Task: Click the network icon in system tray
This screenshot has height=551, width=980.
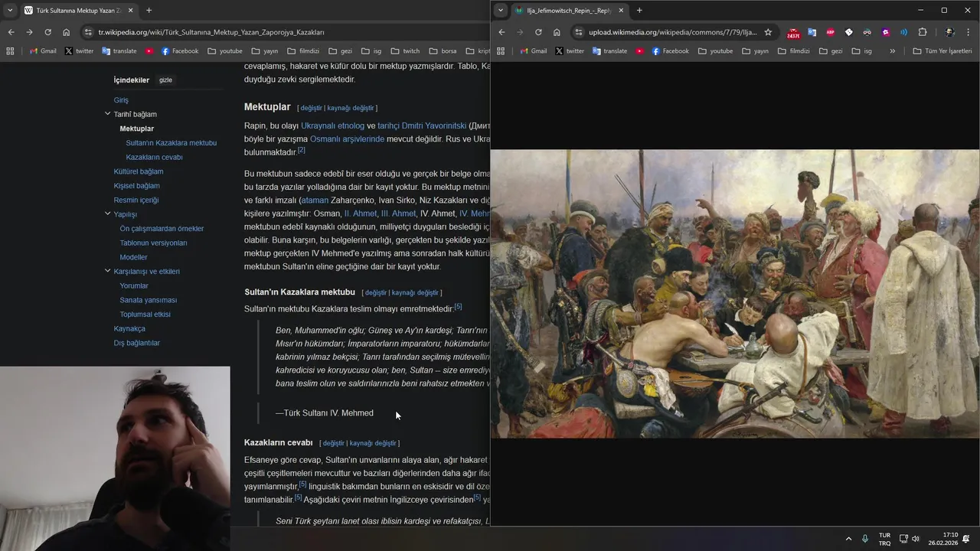Action: pyautogui.click(x=903, y=539)
